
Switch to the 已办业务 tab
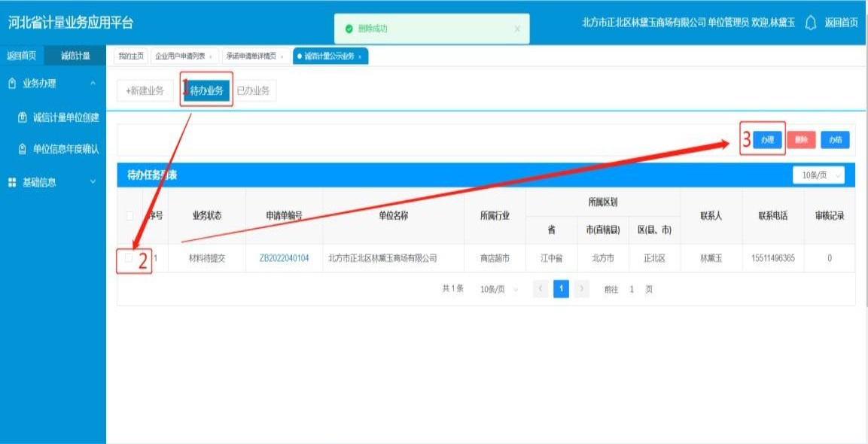pos(253,91)
